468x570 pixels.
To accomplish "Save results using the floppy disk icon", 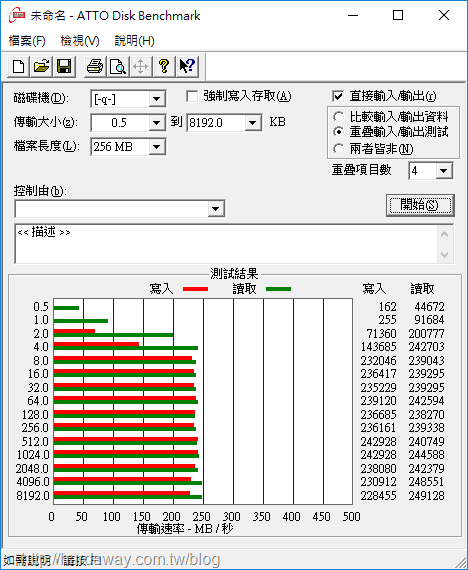I will 64,67.
